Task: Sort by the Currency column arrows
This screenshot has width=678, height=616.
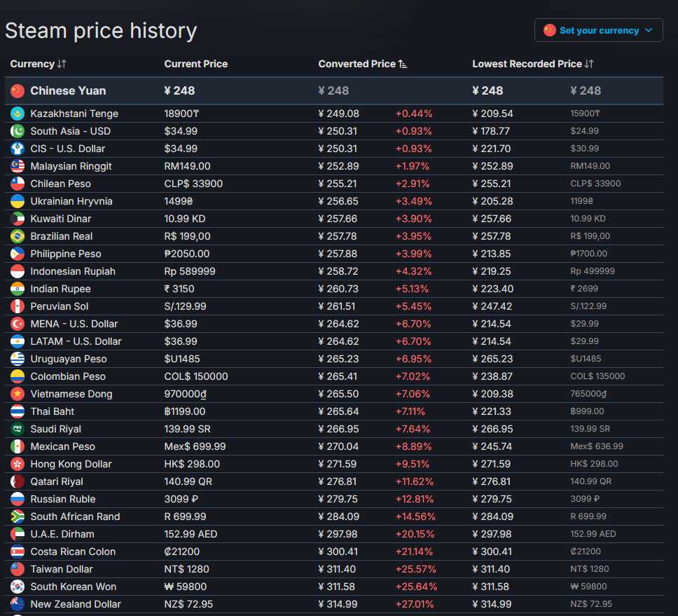Action: tap(62, 64)
